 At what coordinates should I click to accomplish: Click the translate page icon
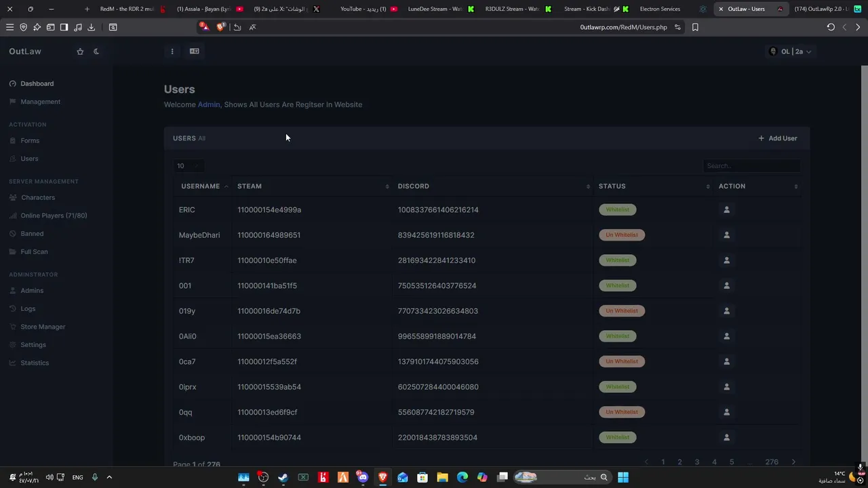252,27
